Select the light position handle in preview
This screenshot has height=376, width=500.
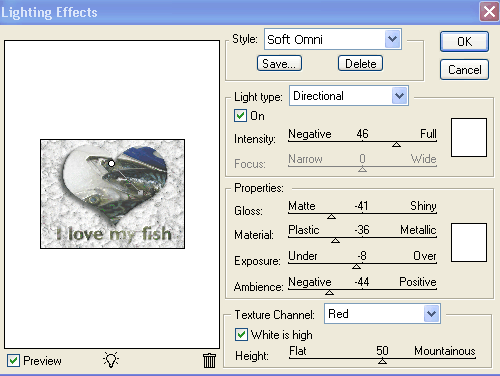112,163
